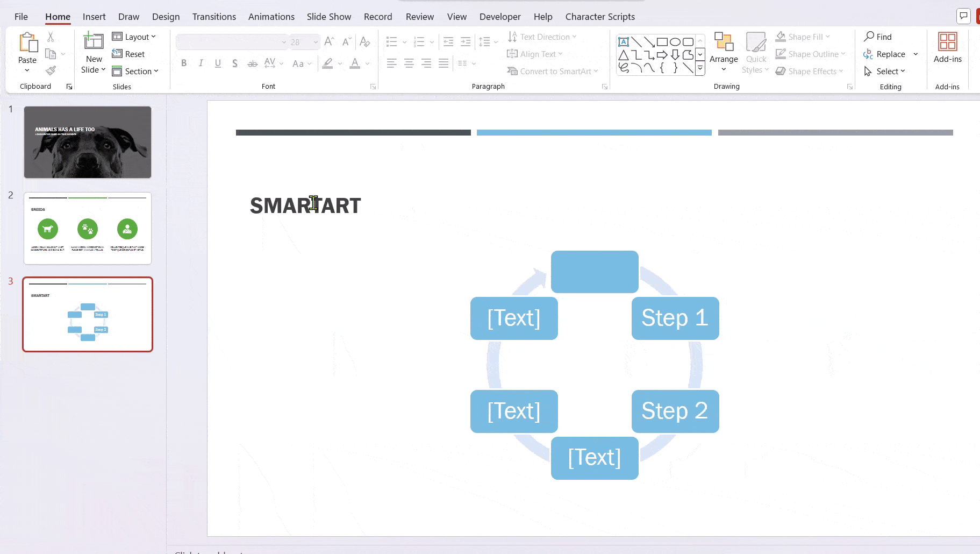Open the Font Size dropdown
The height and width of the screenshot is (554, 980).
[315, 42]
